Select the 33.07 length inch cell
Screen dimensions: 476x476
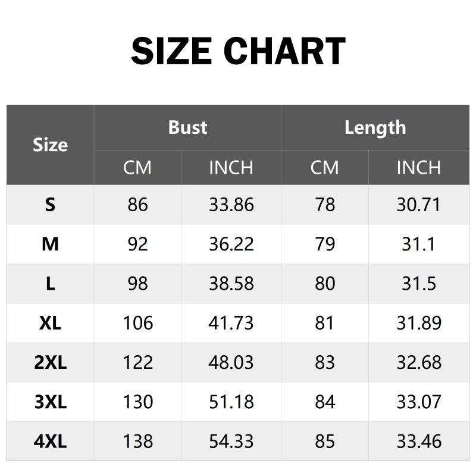419,402
